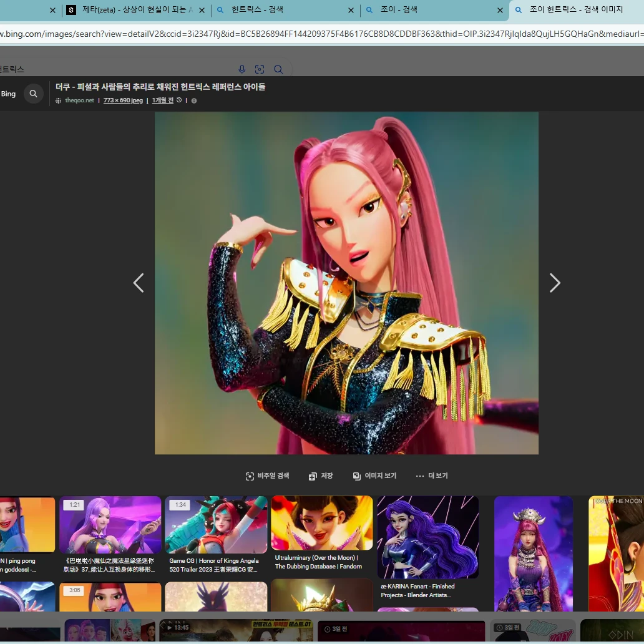Open the OVER THE MOON thumbnail at right
The width and height of the screenshot is (644, 644).
tap(616, 554)
